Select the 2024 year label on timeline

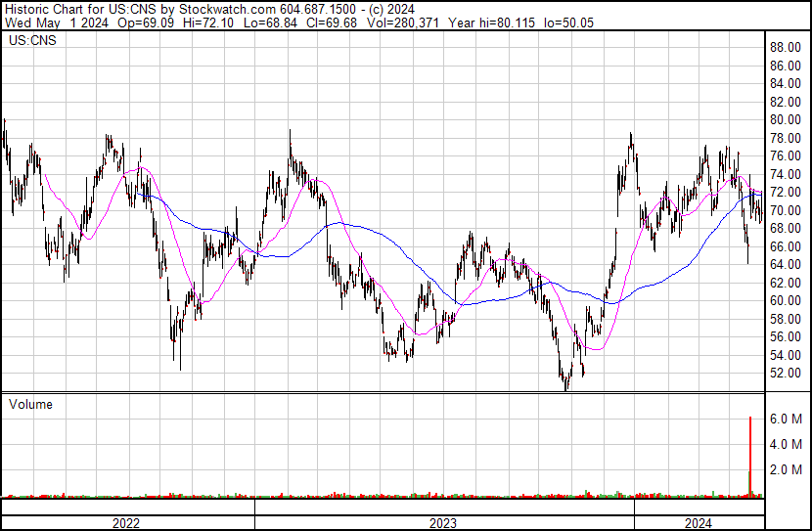[697, 523]
